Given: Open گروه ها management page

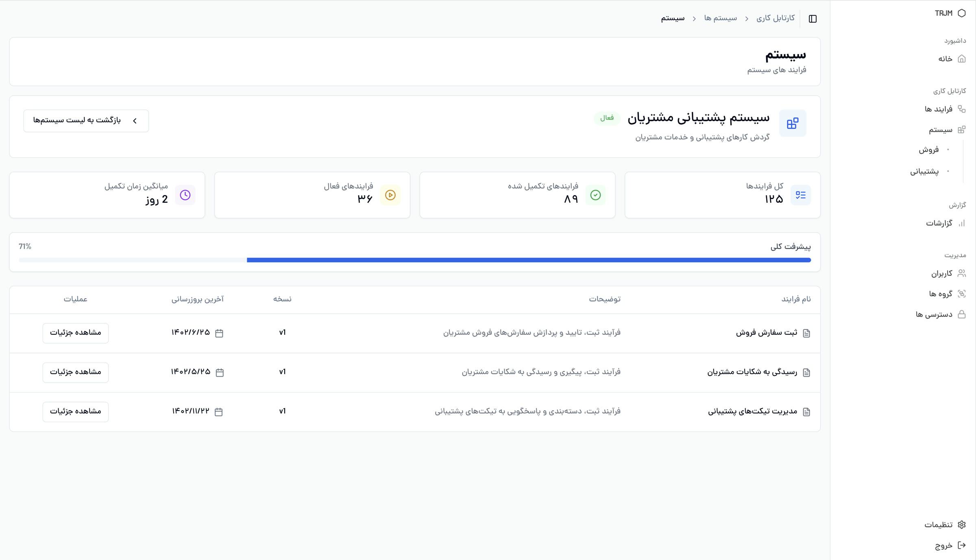Looking at the screenshot, I should pyautogui.click(x=941, y=294).
